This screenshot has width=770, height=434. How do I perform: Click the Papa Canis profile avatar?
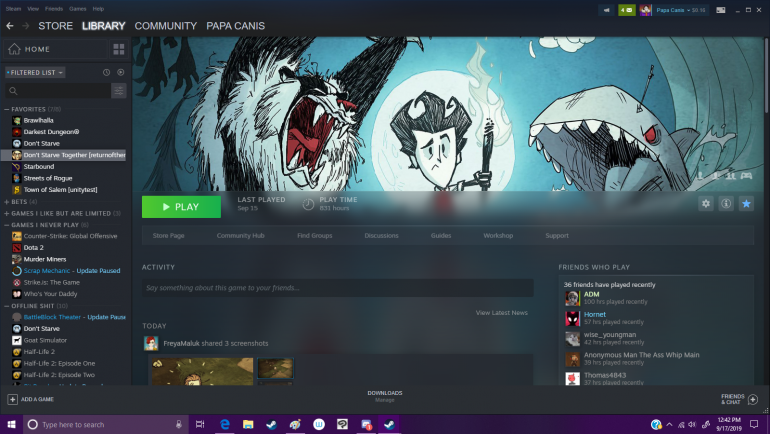coord(645,10)
